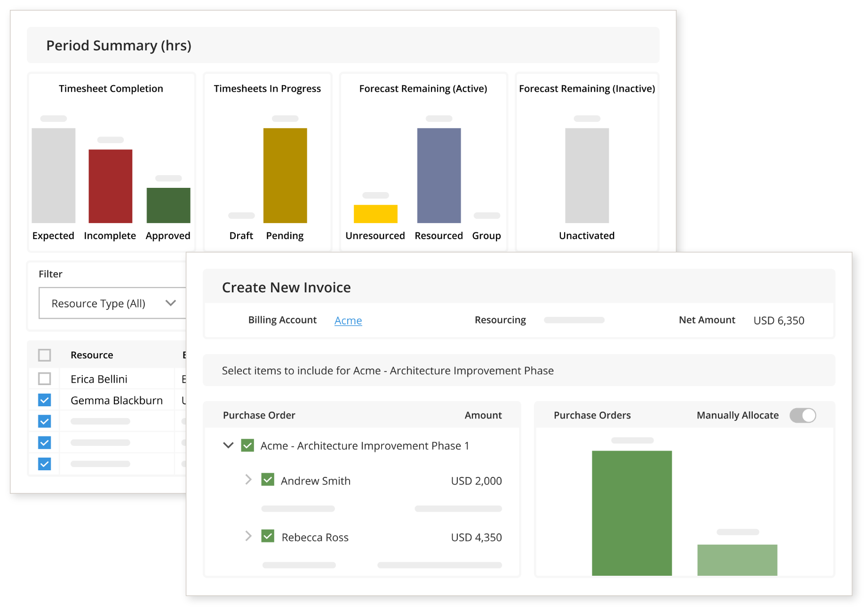Click the Net Amount value USD 6,350

tap(779, 321)
